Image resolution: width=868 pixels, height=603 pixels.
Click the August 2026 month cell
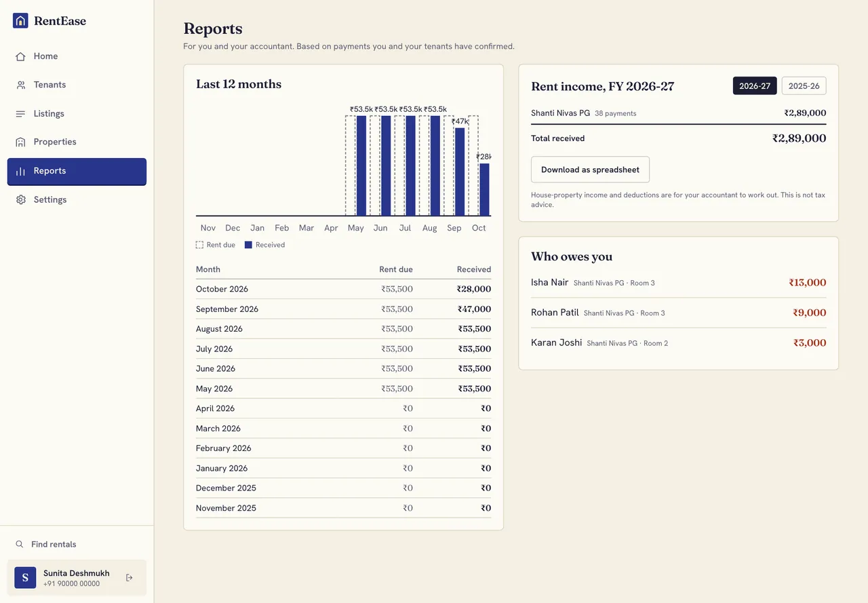219,329
